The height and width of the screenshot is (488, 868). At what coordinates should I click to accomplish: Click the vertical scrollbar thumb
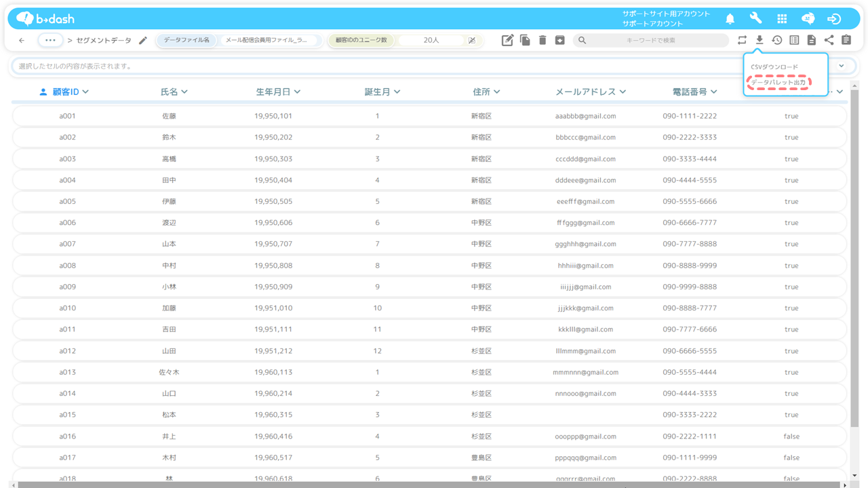click(x=854, y=258)
